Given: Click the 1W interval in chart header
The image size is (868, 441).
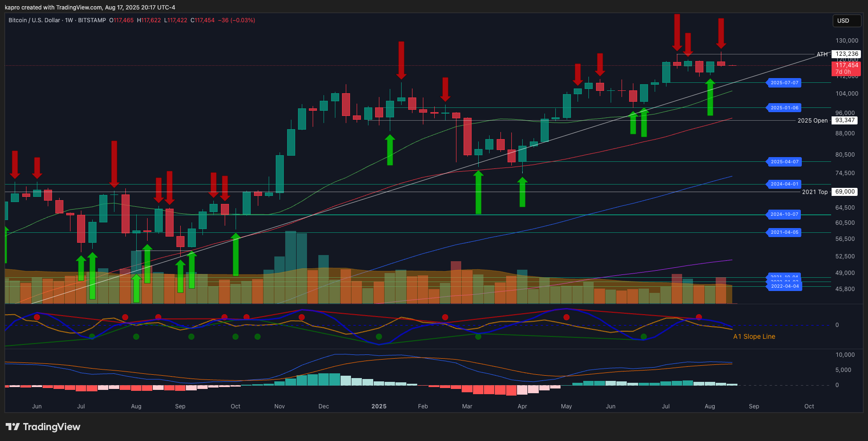Looking at the screenshot, I should tap(69, 20).
